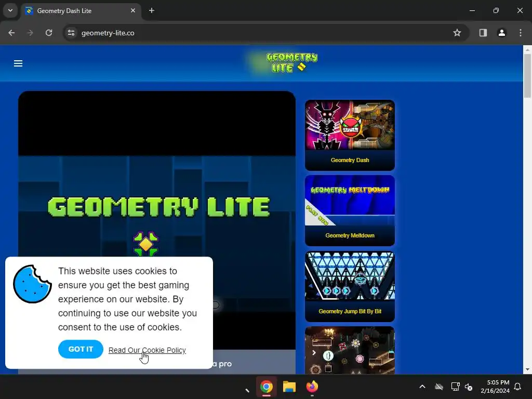532x399 pixels.
Task: Open a new browser tab
Action: [152, 10]
